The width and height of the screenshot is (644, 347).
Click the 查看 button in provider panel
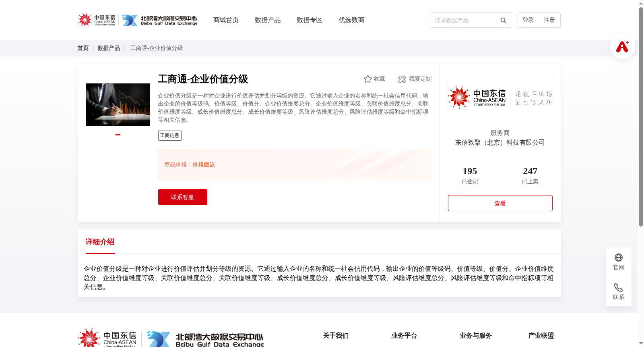click(500, 203)
